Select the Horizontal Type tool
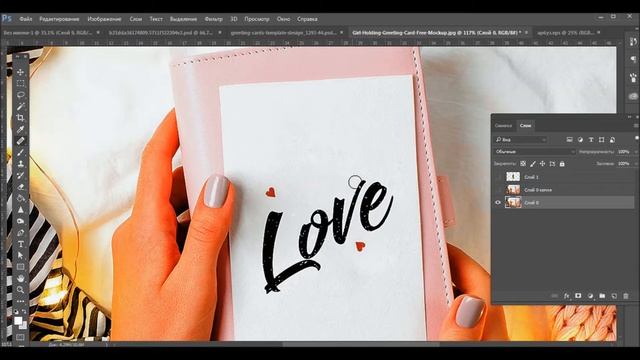This screenshot has width=640, height=360. (x=20, y=244)
